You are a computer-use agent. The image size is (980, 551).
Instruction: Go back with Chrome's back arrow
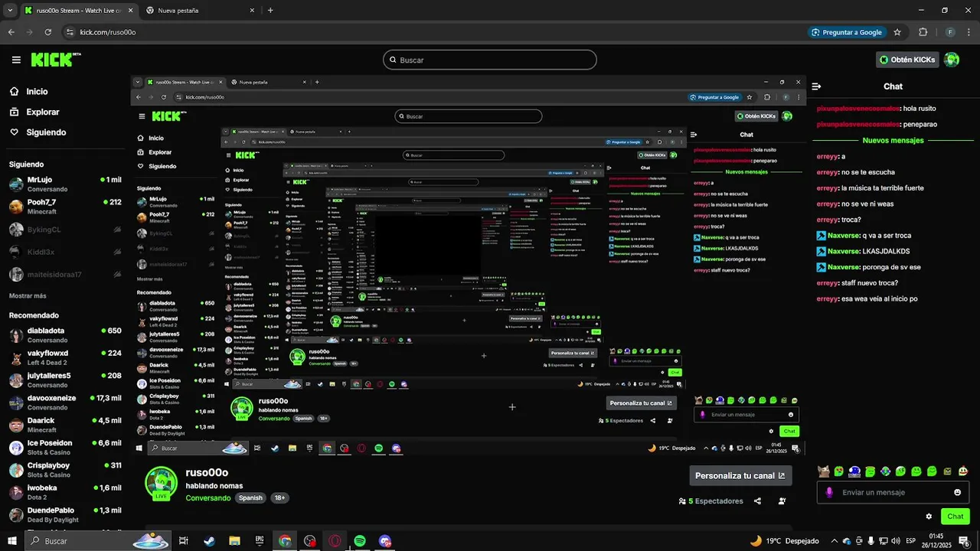(11, 32)
